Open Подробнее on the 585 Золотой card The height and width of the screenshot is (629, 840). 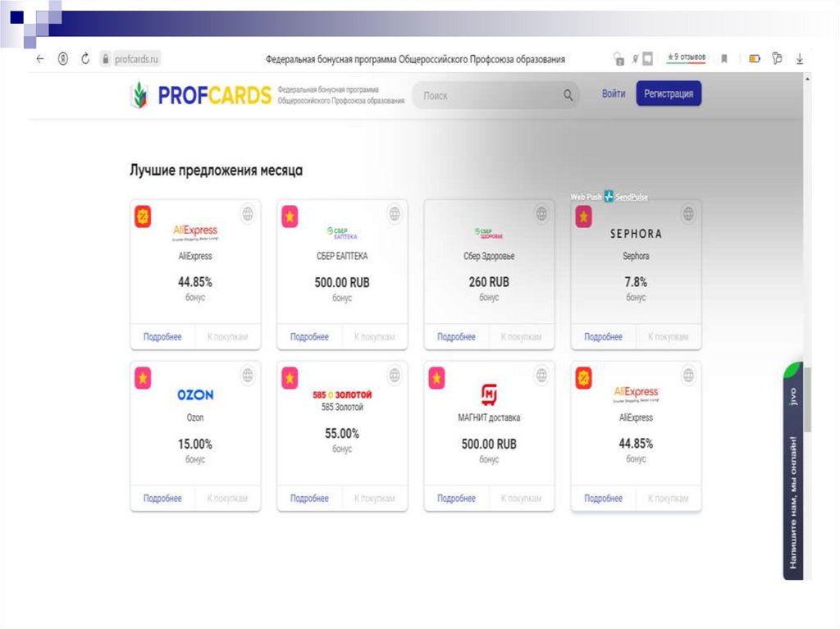pos(309,499)
